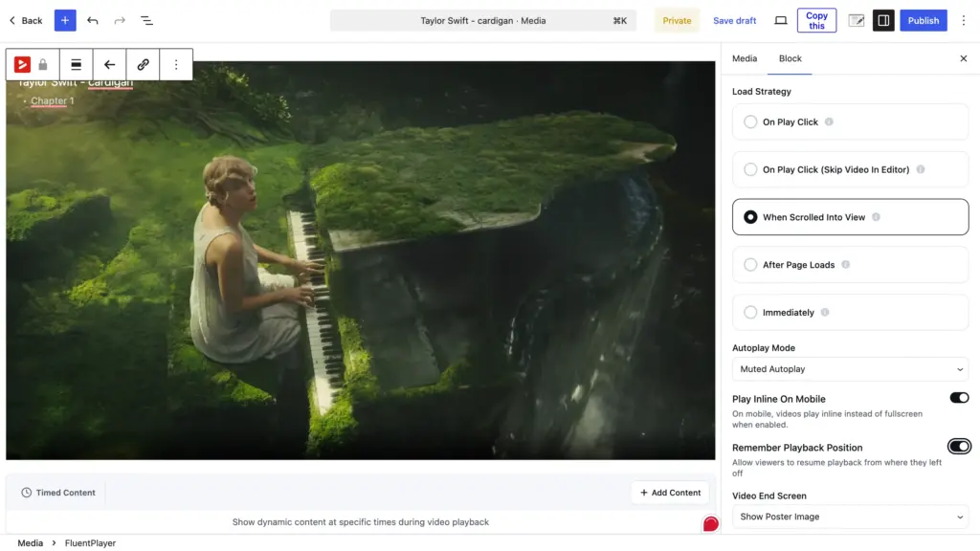Switch to the Media tab
980x551 pixels.
tap(745, 58)
